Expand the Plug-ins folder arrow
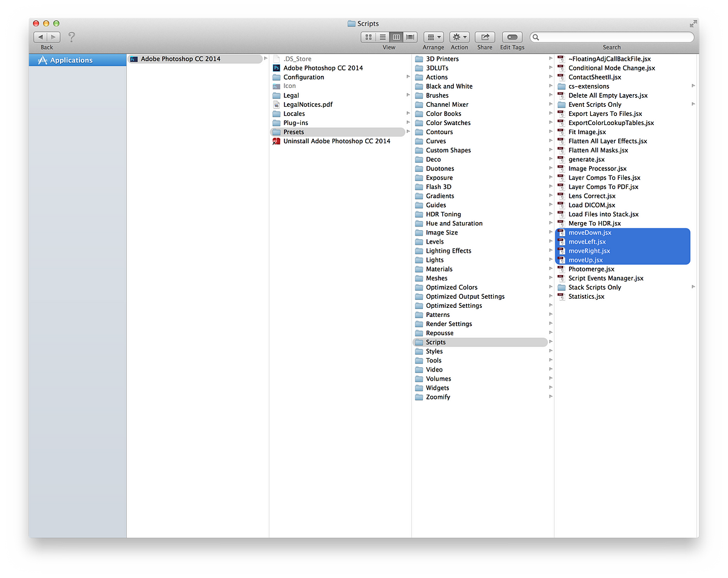The height and width of the screenshot is (578, 728). coord(408,123)
